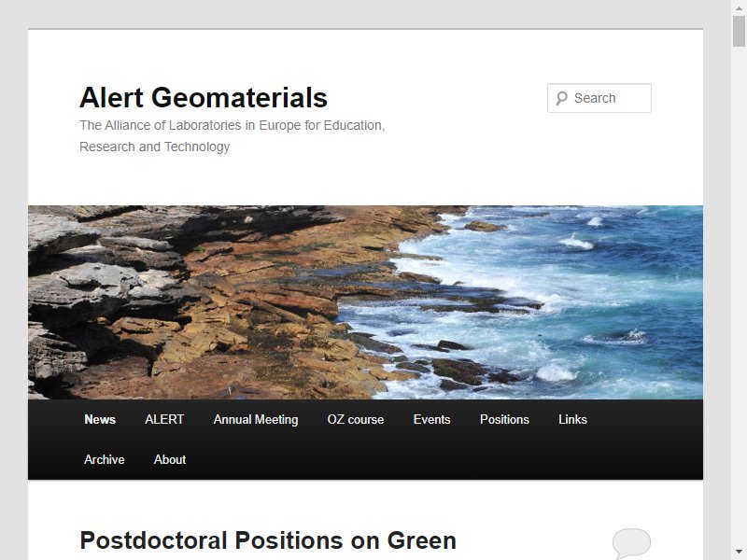The image size is (747, 560).
Task: Select the Events menu item
Action: coord(431,419)
